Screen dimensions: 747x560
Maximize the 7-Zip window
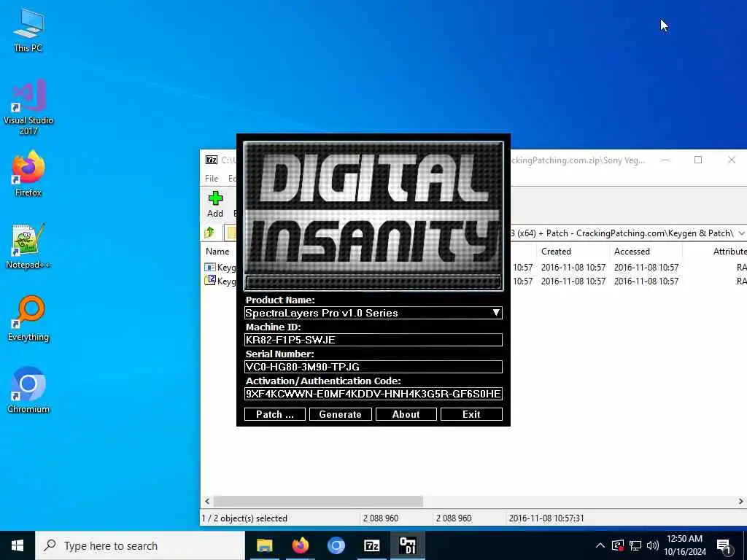[x=698, y=160]
